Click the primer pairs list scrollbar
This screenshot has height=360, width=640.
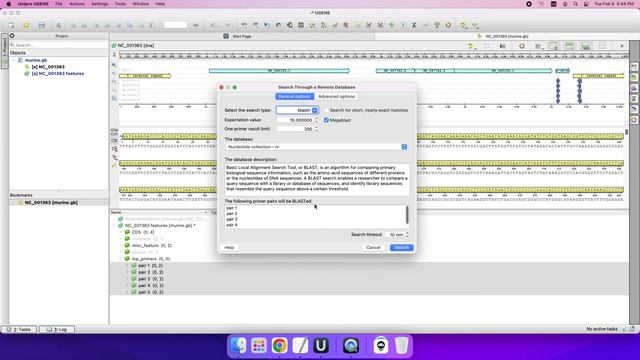tap(407, 215)
